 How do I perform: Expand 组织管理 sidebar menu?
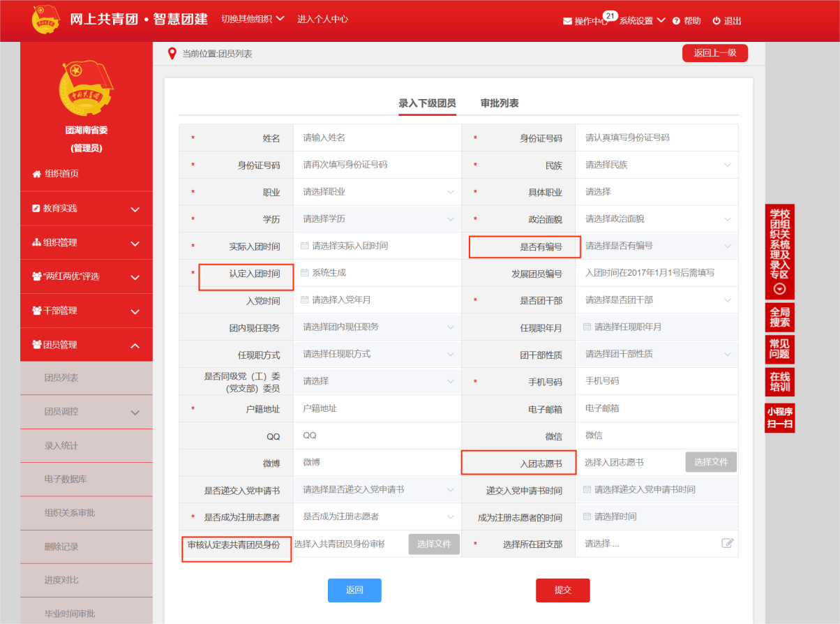(x=87, y=243)
